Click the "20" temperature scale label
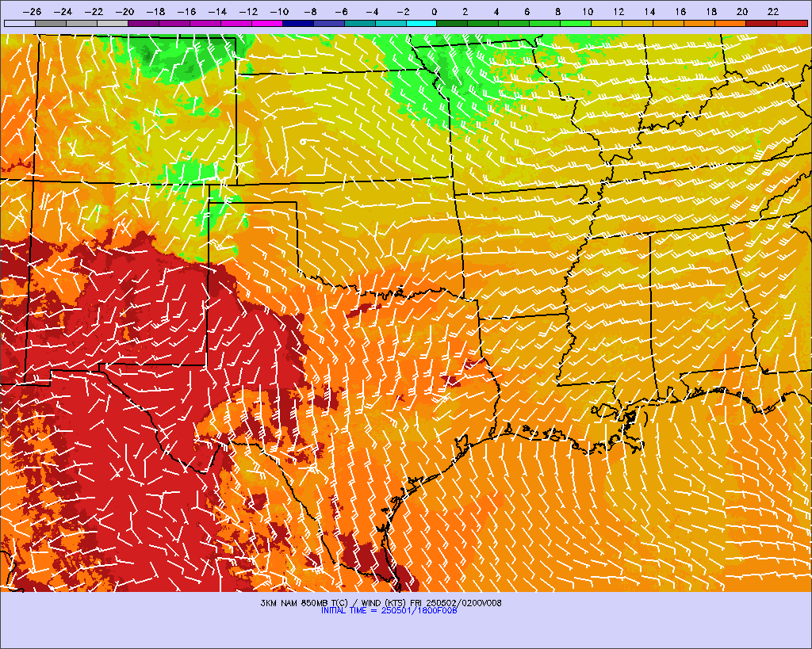The width and height of the screenshot is (812, 649). pos(742,12)
